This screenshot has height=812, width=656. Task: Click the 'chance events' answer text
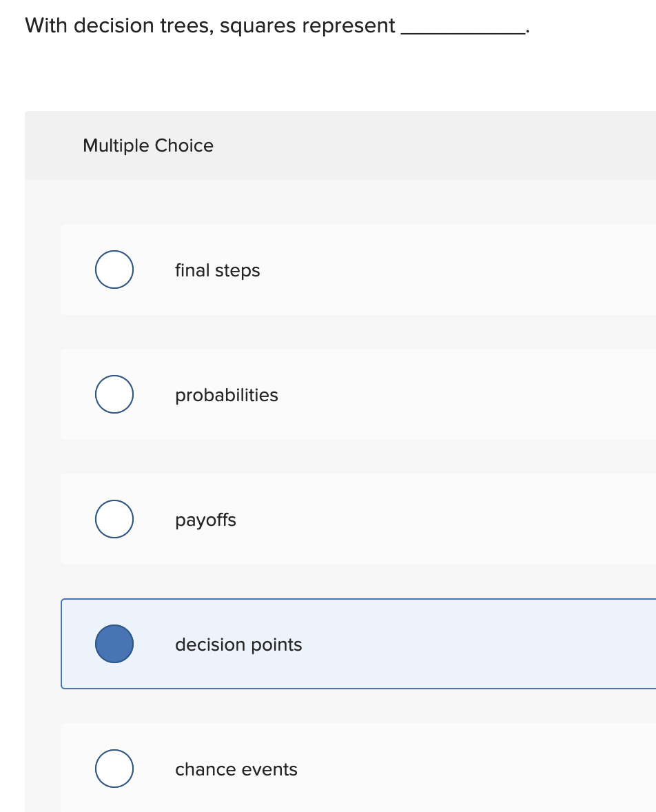pyautogui.click(x=236, y=769)
